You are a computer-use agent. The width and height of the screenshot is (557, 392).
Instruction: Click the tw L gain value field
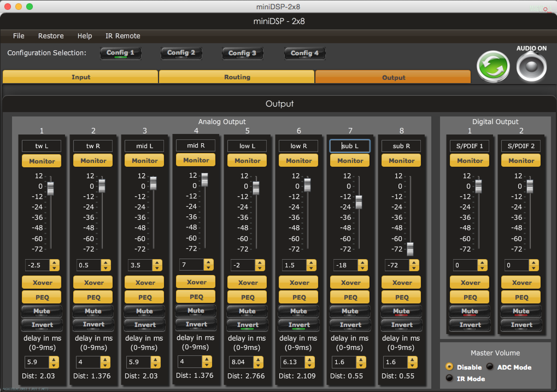tap(37, 265)
